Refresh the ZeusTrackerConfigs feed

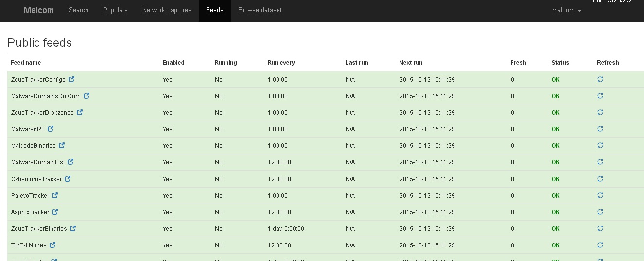(600, 79)
